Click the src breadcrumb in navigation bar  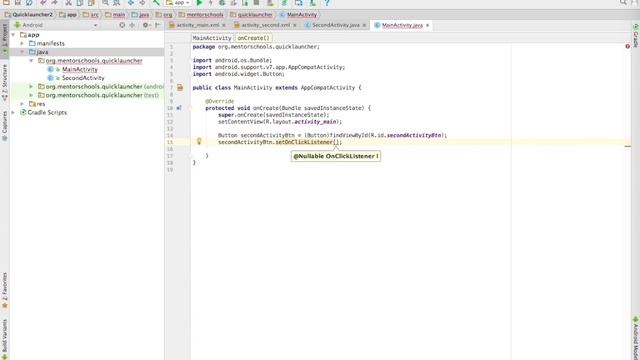(x=91, y=15)
